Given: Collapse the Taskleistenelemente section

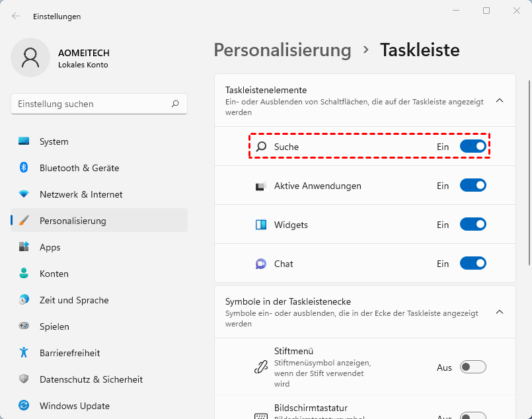Looking at the screenshot, I should tap(500, 101).
